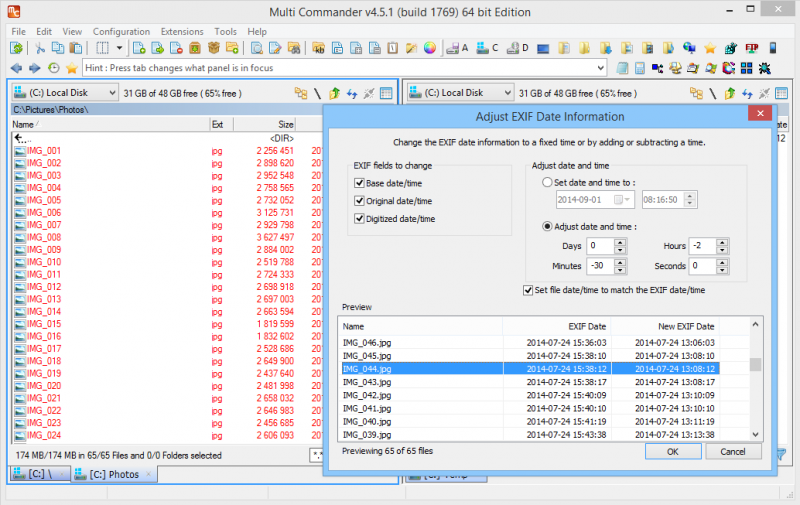Click the Copy files icon
800x505 pixels.
(58, 48)
